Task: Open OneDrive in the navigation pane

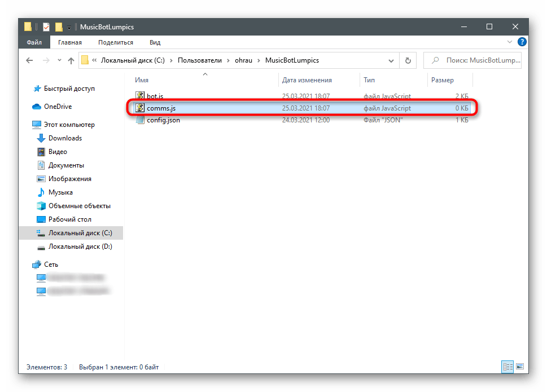Action: coord(58,107)
